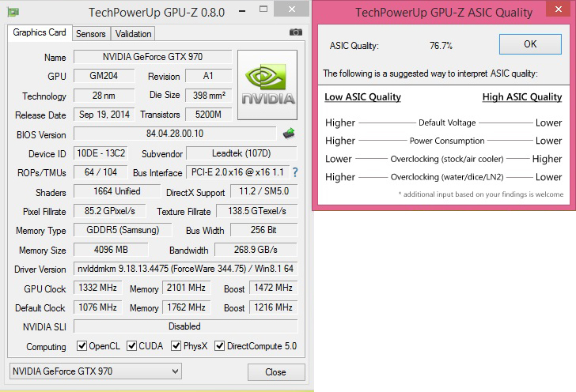Screen dimensions: 576x392
Task: Click the Device ID field 10DE - 13C2
Action: (x=100, y=153)
